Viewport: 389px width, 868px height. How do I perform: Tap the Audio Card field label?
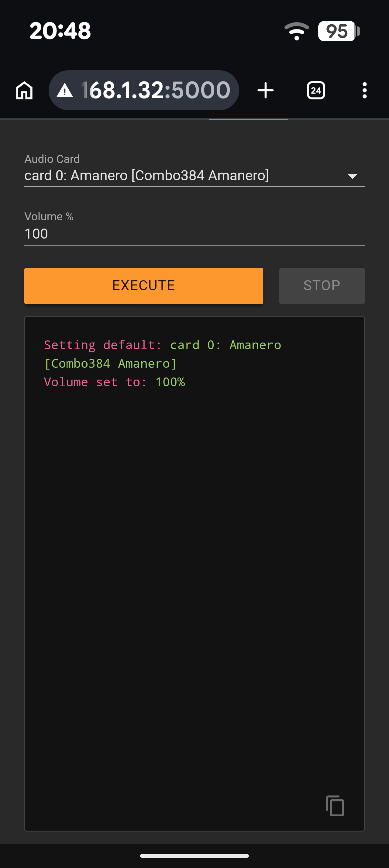52,159
